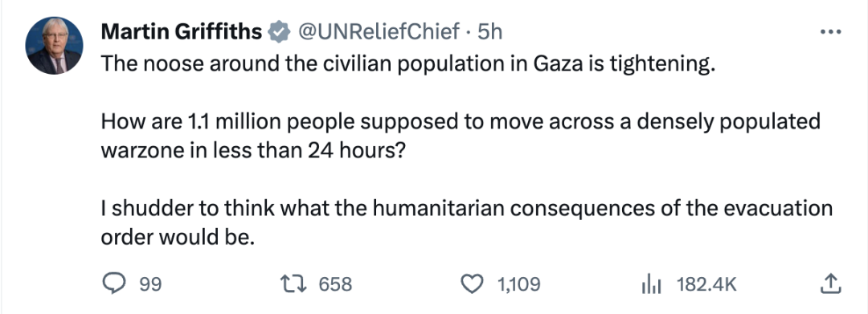Click the line starting 'I shudder to think'
868x314 pixels.
tap(467, 209)
